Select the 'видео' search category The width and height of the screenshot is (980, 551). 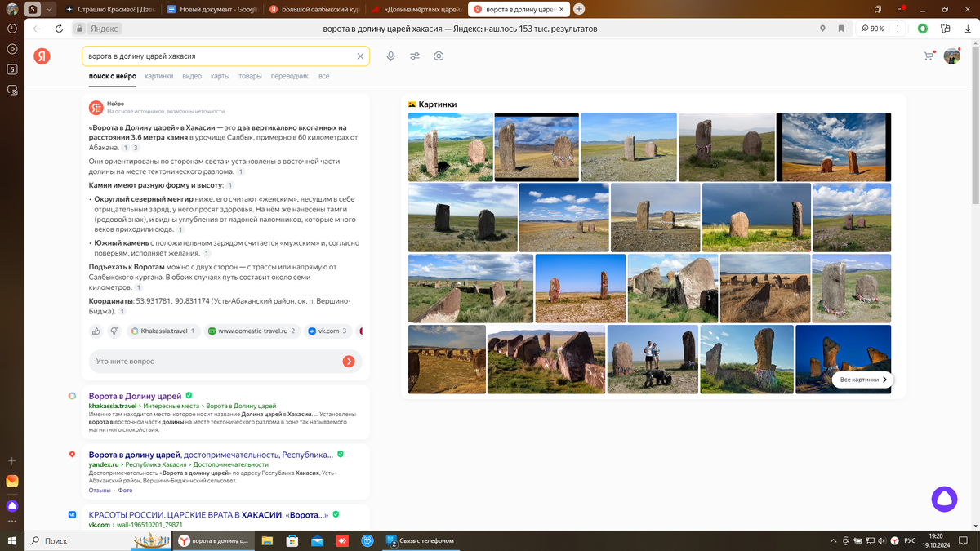tap(192, 76)
